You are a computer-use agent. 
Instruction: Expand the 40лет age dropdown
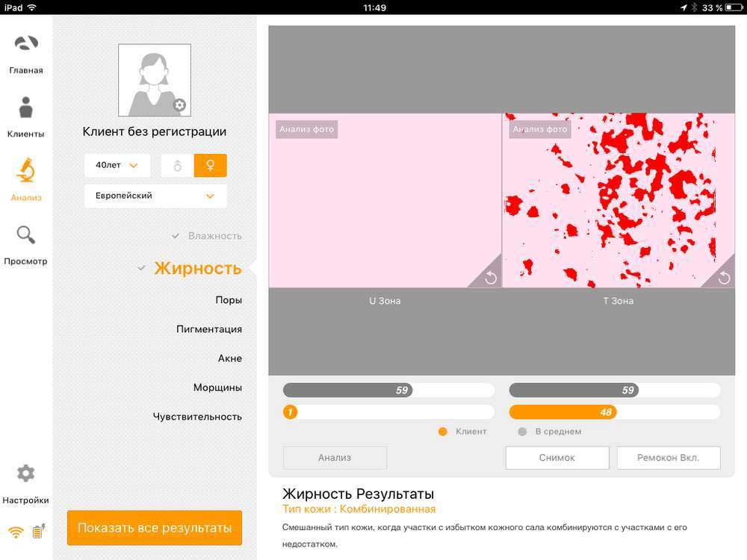[117, 166]
